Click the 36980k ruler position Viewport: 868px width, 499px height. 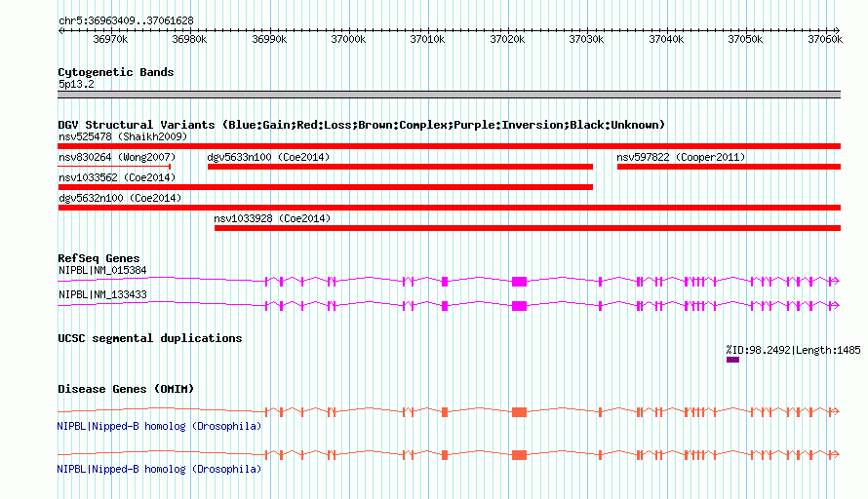pyautogui.click(x=189, y=39)
